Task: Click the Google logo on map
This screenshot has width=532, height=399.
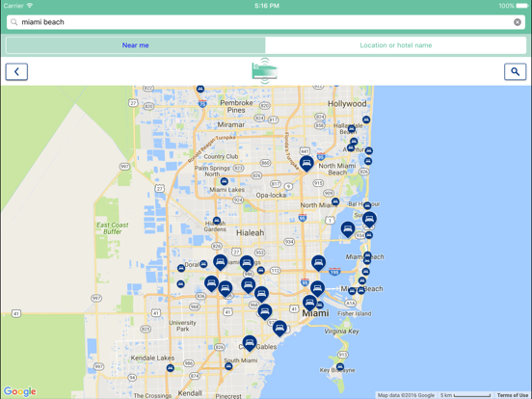Action: pyautogui.click(x=20, y=391)
